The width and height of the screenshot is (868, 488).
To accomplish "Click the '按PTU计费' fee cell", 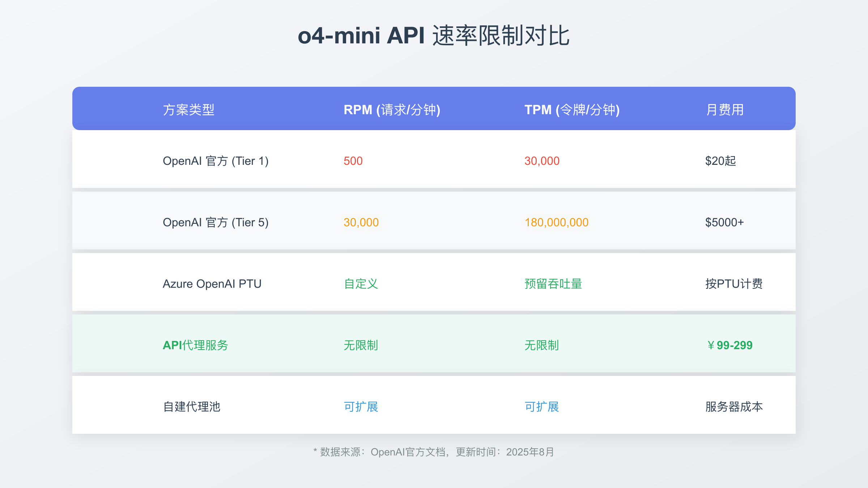I will click(x=734, y=284).
